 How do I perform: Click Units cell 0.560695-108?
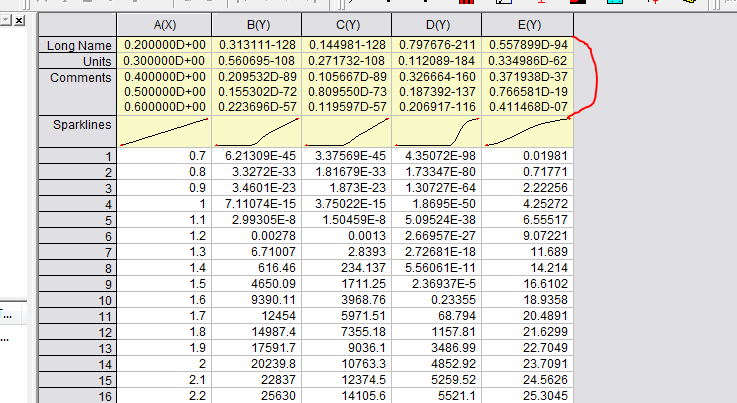tap(257, 61)
